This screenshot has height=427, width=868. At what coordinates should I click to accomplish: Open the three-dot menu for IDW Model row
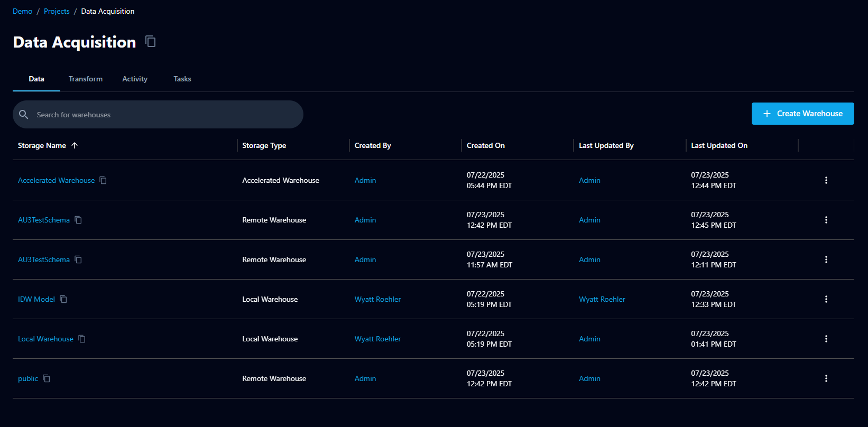[x=826, y=299]
